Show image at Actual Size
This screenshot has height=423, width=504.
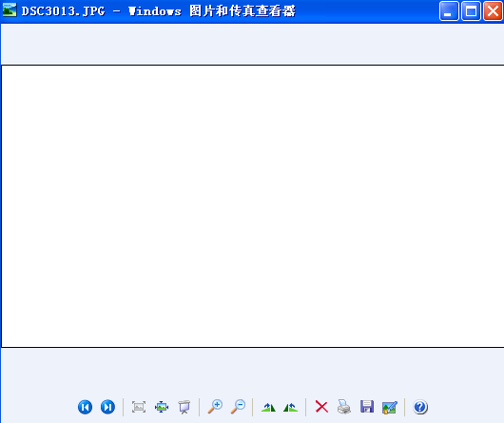(162, 407)
